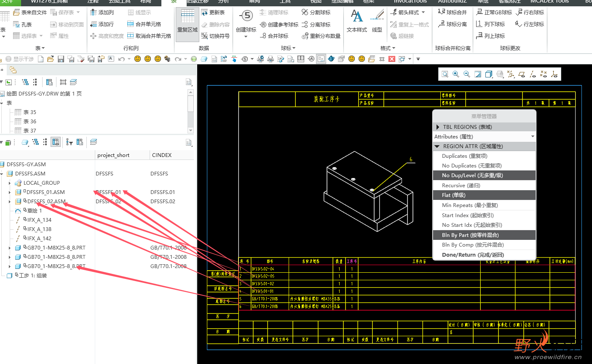Viewport: 592px width, 364px height.
Task: Click the 更新表 update table button
Action: 213,13
